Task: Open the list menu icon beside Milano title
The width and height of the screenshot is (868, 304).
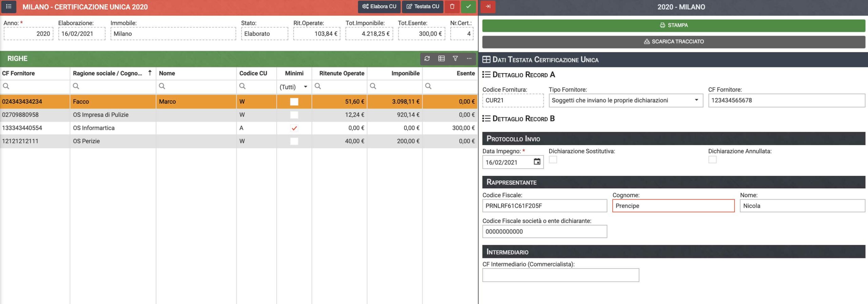Action: coord(9,6)
